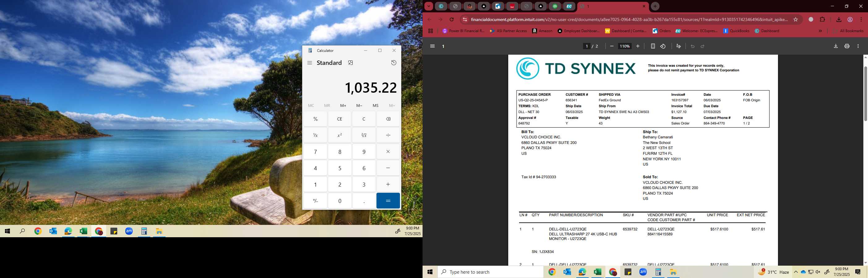Click the Calculator backspace key

[x=388, y=119]
